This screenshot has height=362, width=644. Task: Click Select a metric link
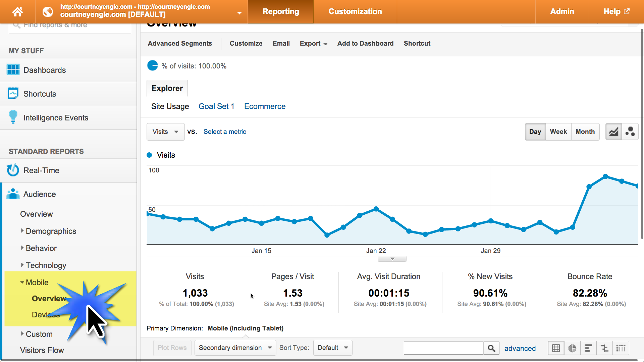pos(225,132)
